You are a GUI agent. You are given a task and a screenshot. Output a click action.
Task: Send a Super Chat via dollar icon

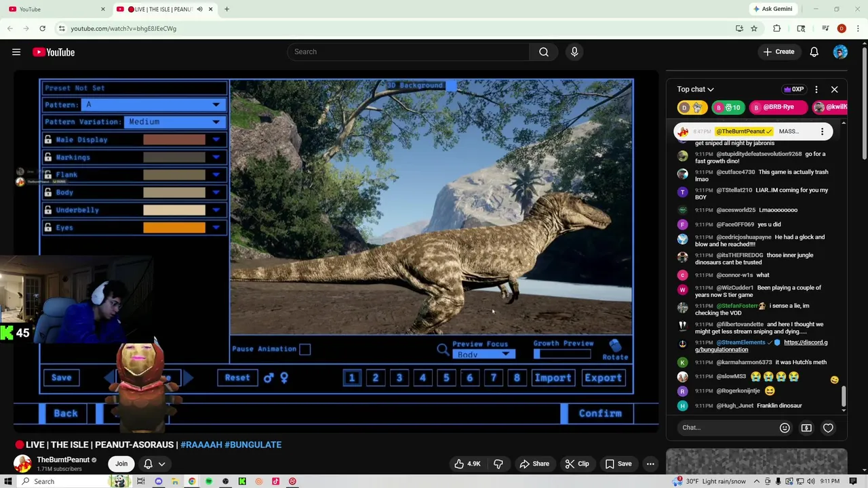click(x=806, y=428)
